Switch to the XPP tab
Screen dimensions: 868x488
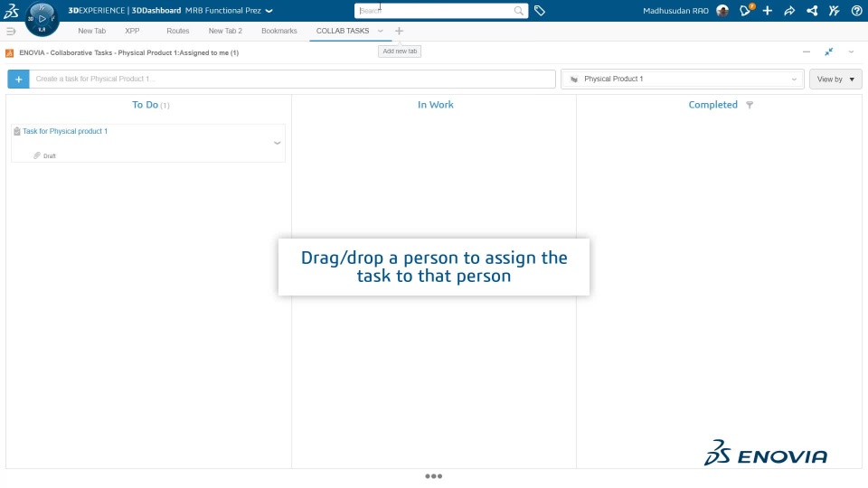click(x=132, y=31)
